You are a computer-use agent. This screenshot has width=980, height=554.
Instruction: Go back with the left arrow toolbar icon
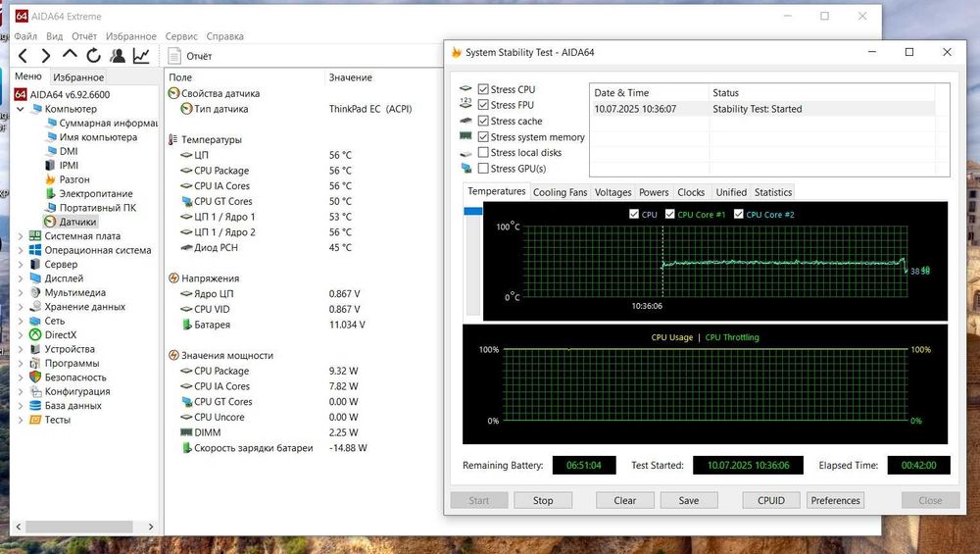[24, 56]
